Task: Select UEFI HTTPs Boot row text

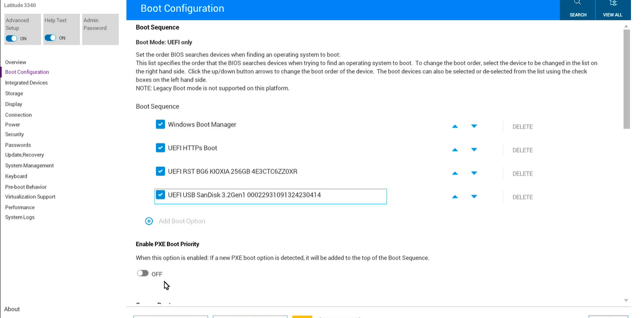Action: [192, 148]
